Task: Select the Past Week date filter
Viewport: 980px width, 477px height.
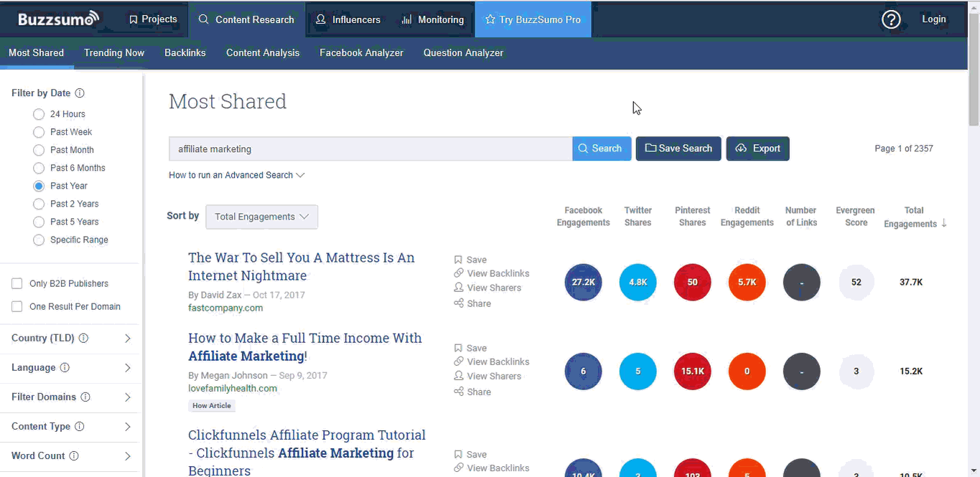Action: coord(39,132)
